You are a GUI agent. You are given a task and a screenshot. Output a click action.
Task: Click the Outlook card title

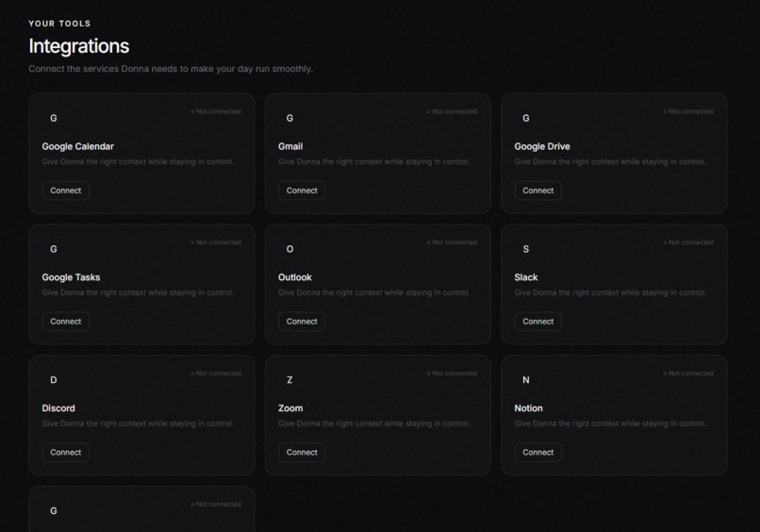tap(295, 277)
